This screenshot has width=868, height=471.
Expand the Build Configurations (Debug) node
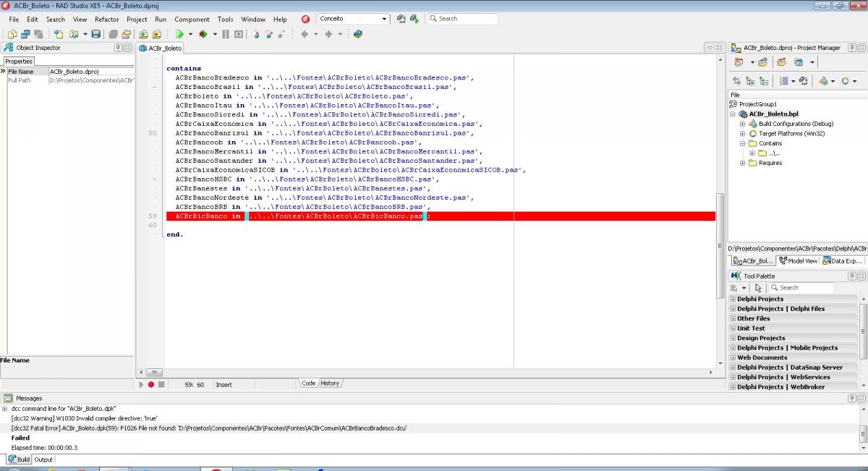tap(742, 124)
